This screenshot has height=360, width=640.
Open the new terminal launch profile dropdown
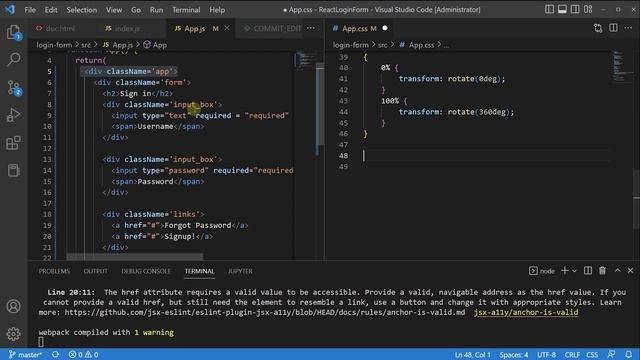(574, 271)
